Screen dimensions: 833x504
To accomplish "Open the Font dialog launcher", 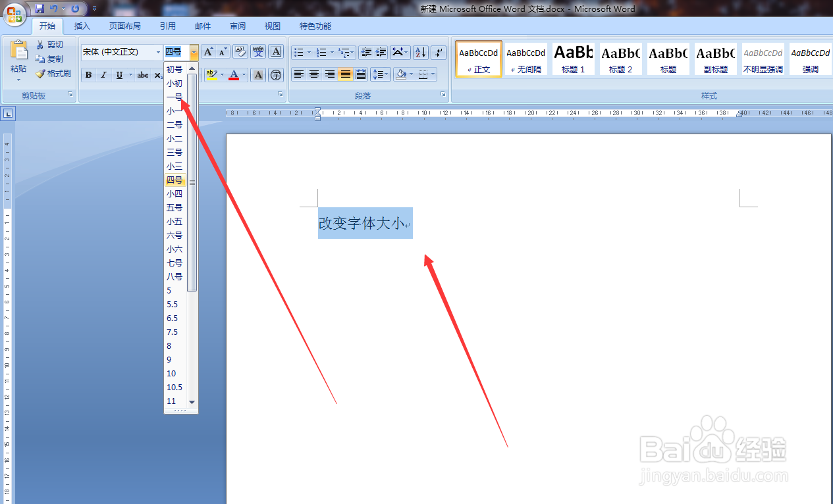I will 281,95.
